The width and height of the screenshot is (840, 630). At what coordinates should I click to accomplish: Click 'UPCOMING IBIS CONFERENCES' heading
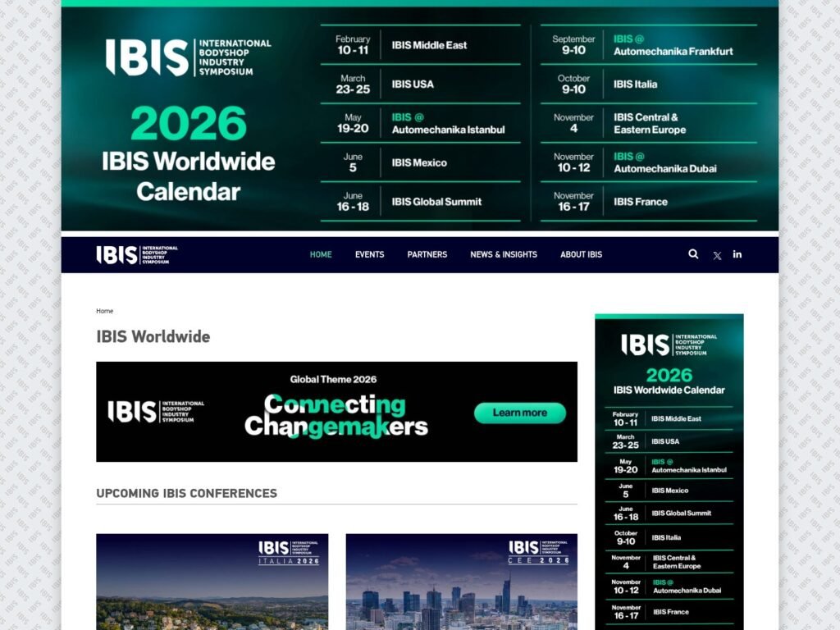click(x=186, y=493)
